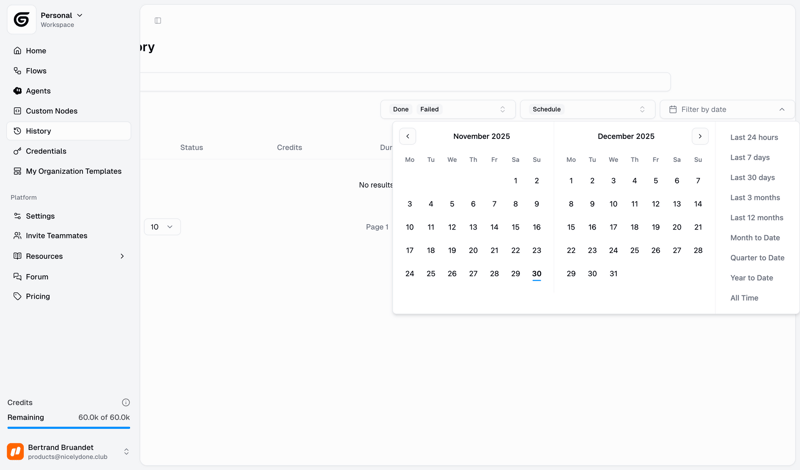
Task: Open My Organization Templates
Action: [x=69, y=171]
